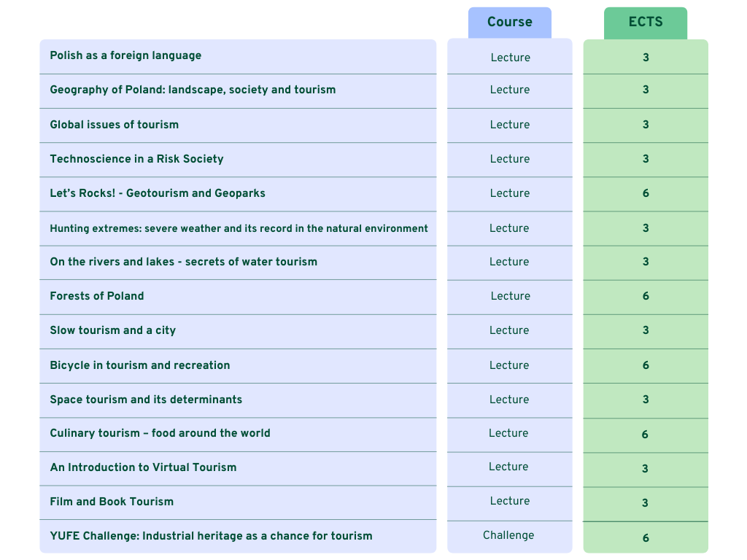Select On the rivers and lakes course
The image size is (747, 560).
click(183, 262)
